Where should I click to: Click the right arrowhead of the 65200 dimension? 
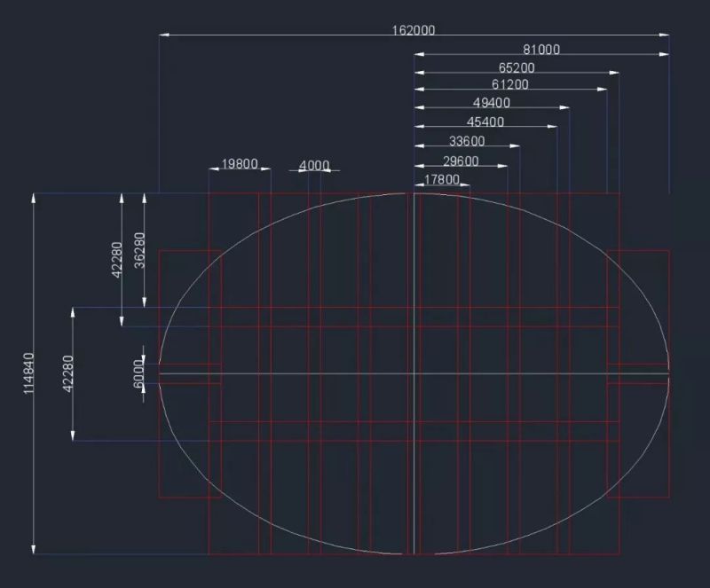click(x=613, y=73)
